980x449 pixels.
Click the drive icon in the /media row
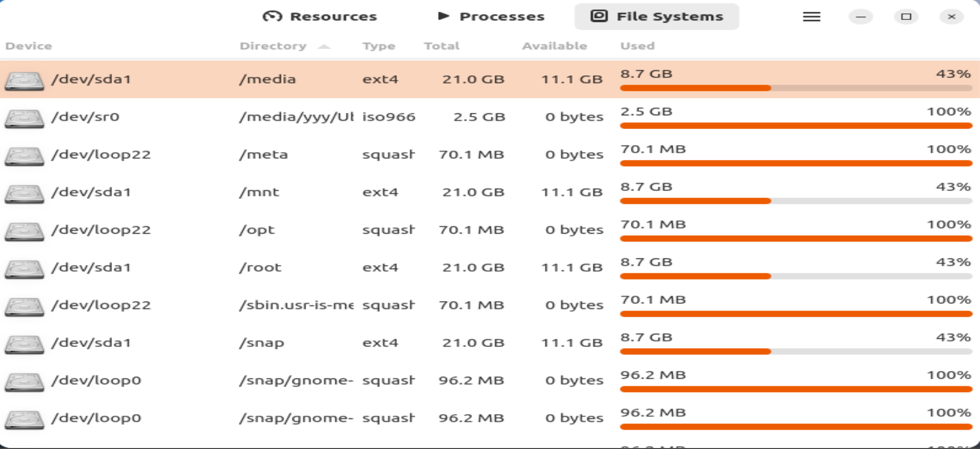24,80
